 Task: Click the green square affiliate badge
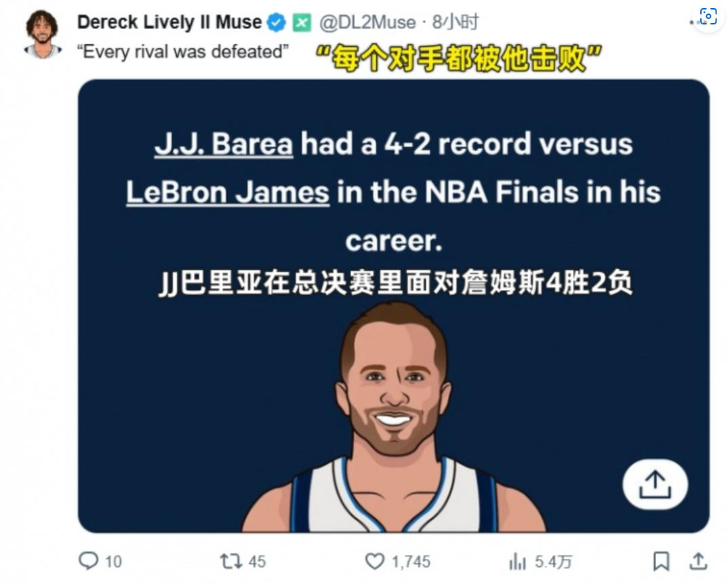(x=302, y=22)
